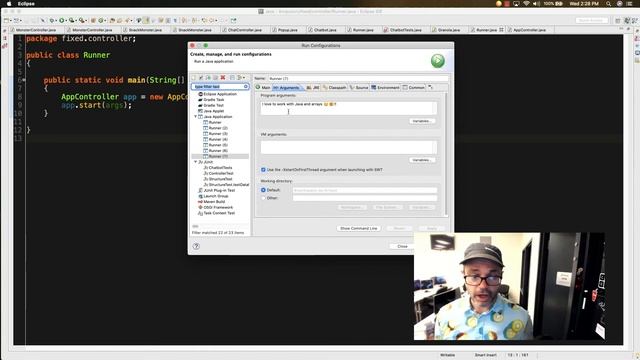Click the Debug bug icon in Eclipse toolbar
The image size is (640, 360).
tap(52, 20)
